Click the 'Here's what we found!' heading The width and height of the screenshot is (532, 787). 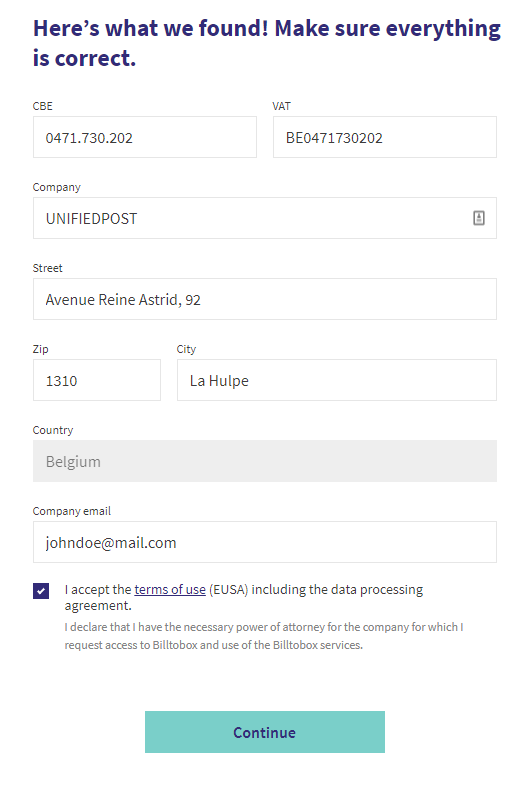[151, 28]
